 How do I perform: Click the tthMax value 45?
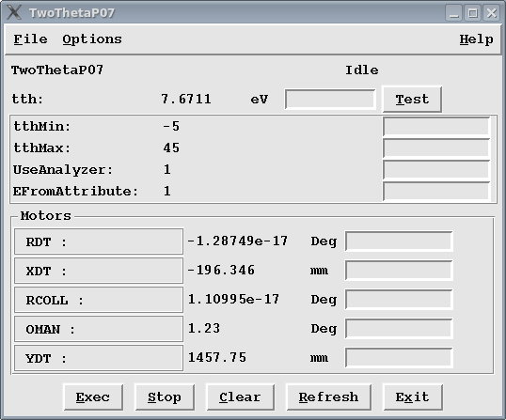(x=171, y=148)
